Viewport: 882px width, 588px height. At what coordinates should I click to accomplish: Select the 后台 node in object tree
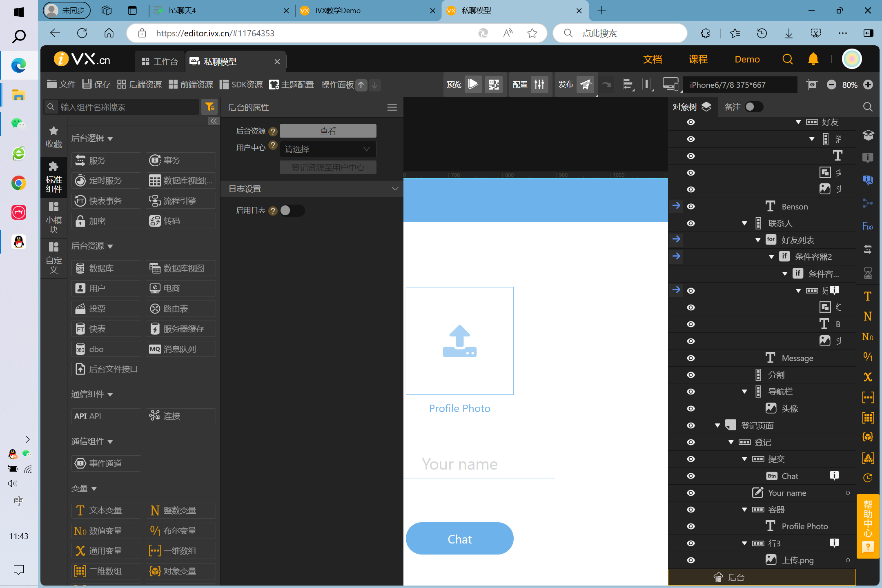click(x=762, y=577)
